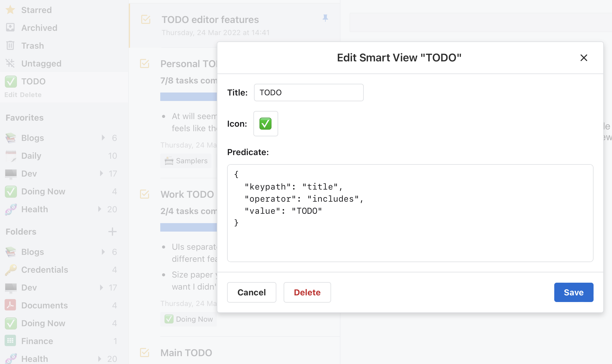Click the pin icon on TODO editor features
Screen dimensions: 612x364
point(325,18)
